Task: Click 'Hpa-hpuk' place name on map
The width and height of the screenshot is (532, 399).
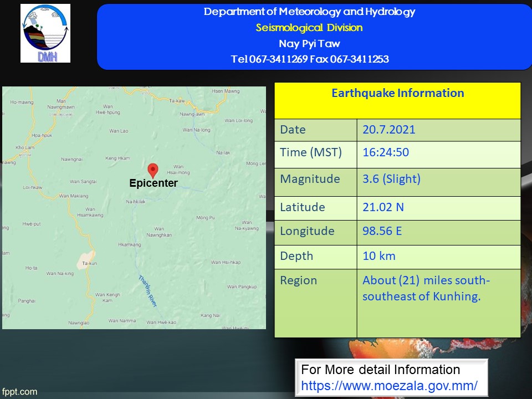Action: 42,135
